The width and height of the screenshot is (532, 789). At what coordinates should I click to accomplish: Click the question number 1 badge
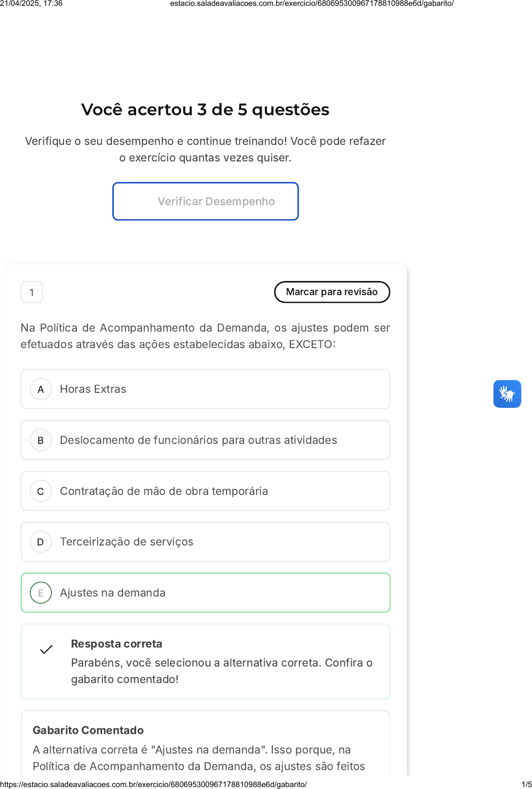coord(32,293)
